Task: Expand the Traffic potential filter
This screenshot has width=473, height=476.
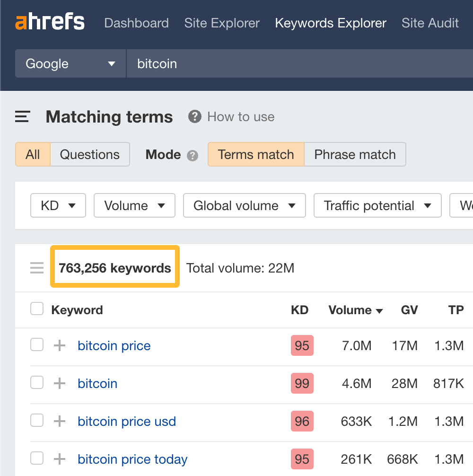Action: tap(377, 205)
